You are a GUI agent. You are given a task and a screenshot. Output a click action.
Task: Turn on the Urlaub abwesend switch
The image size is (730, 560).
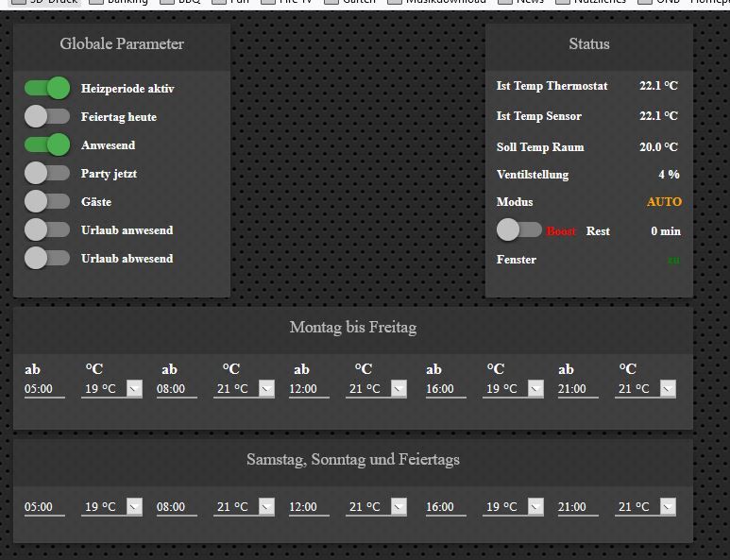pyautogui.click(x=47, y=258)
